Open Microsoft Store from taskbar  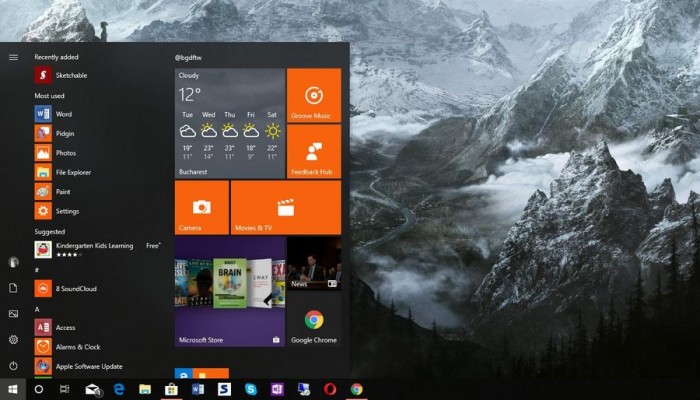[171, 389]
